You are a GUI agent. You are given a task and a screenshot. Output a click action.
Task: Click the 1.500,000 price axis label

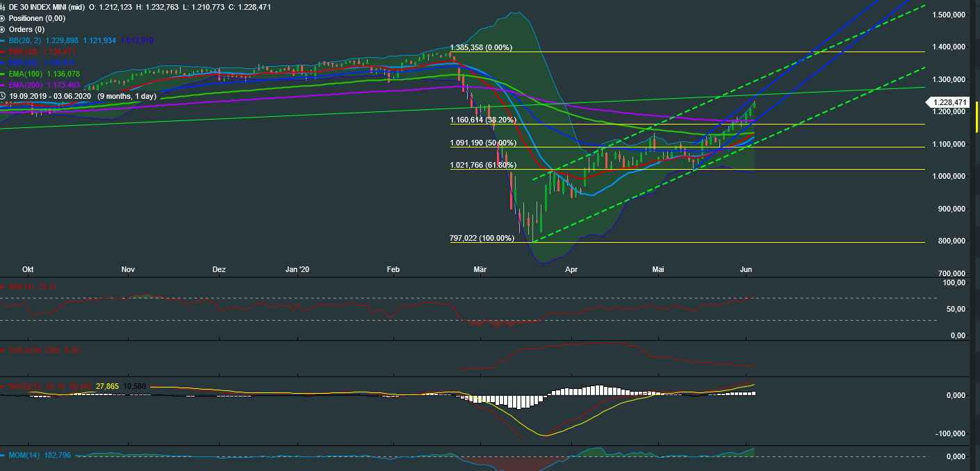tap(950, 15)
